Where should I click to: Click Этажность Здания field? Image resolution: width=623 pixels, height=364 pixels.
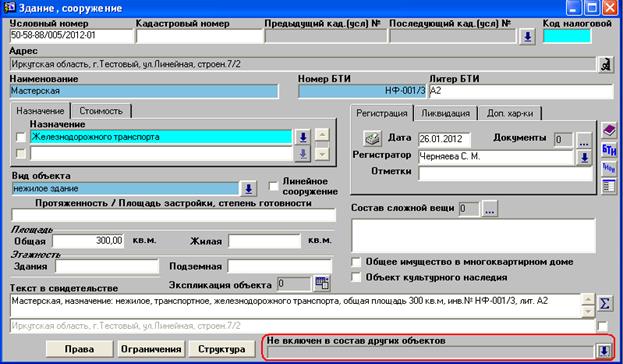(x=107, y=266)
